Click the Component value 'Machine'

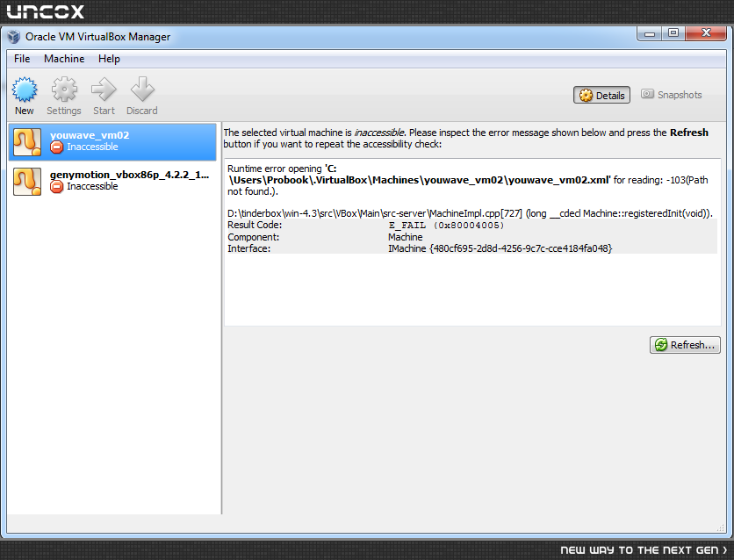pyautogui.click(x=406, y=237)
